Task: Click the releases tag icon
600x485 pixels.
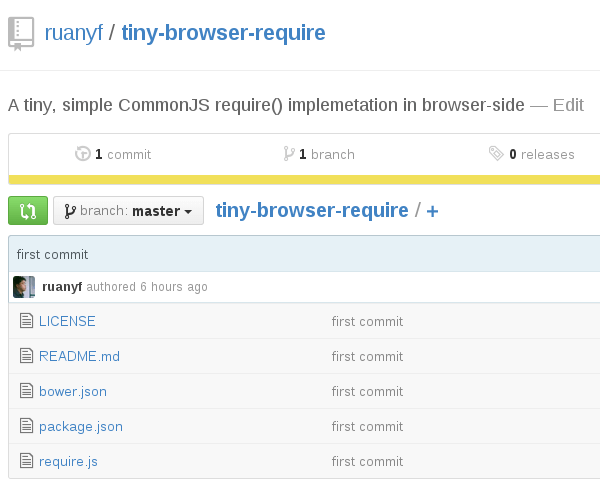Action: click(x=496, y=154)
